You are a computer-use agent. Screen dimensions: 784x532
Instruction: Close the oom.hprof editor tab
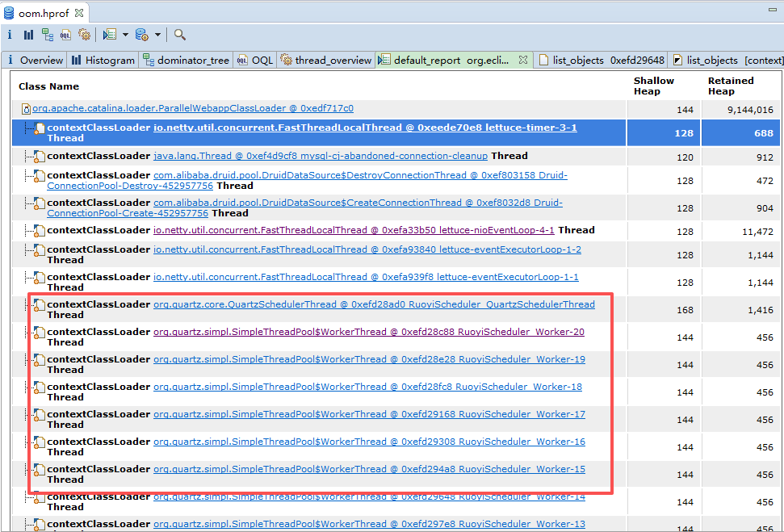79,13
